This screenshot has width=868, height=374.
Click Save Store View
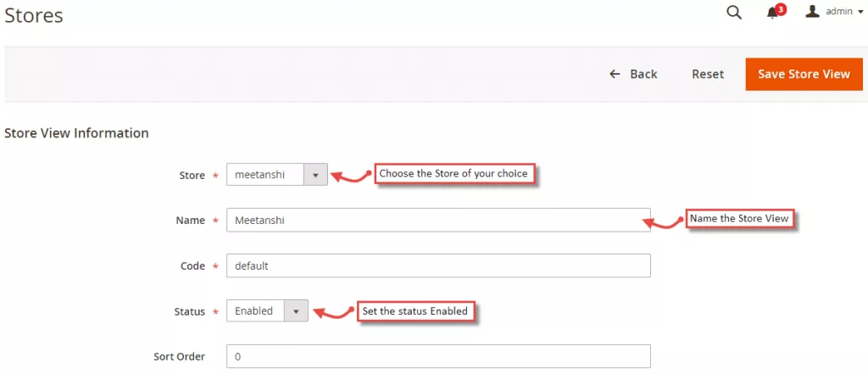point(804,74)
